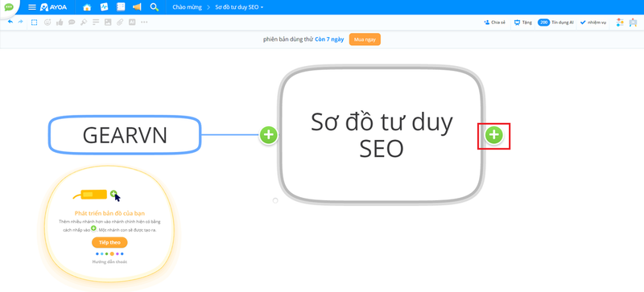
Task: Click the left green plus on central node
Action: click(x=269, y=135)
